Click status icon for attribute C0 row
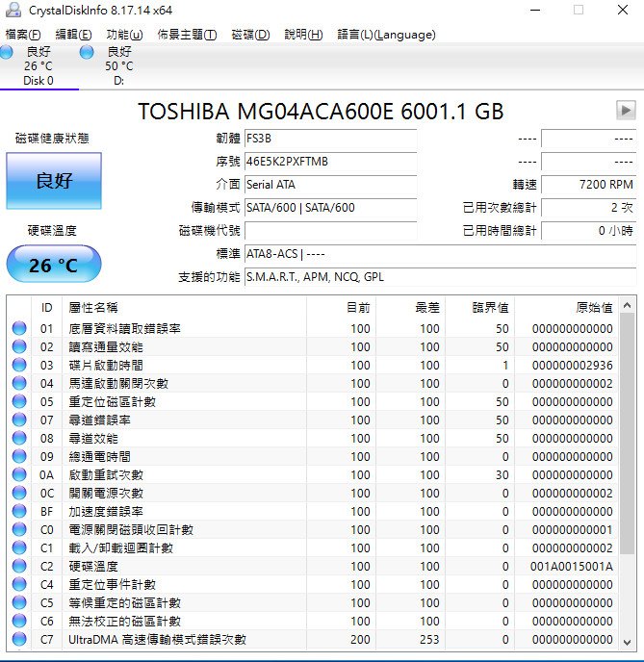 click(19, 529)
